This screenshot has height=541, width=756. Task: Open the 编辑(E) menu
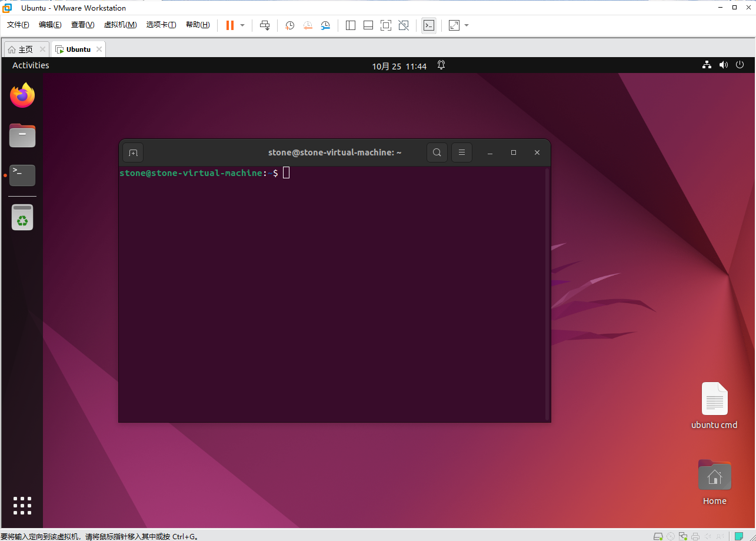(x=50, y=25)
